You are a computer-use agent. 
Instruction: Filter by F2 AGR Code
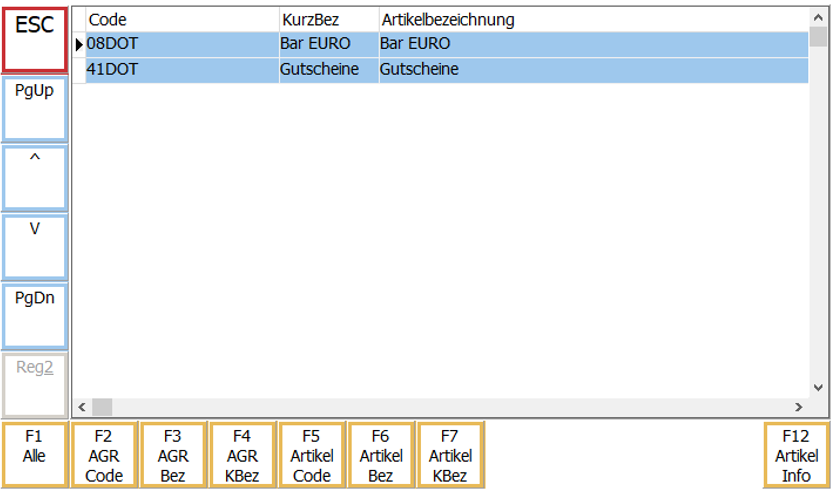pyautogui.click(x=104, y=455)
